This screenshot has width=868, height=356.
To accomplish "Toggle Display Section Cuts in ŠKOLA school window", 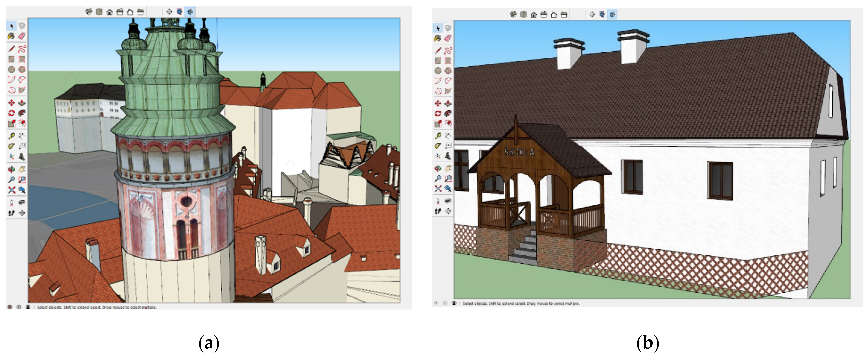I will pyautogui.click(x=612, y=15).
